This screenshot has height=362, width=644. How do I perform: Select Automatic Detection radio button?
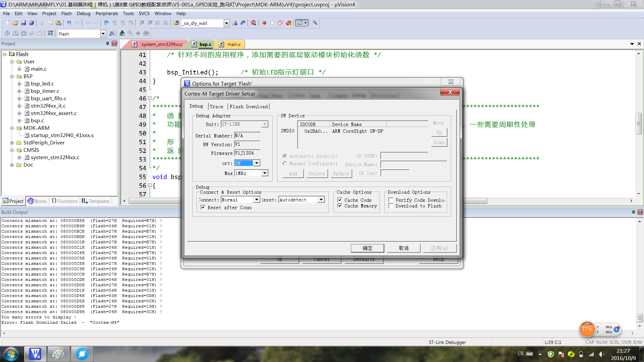tap(285, 156)
